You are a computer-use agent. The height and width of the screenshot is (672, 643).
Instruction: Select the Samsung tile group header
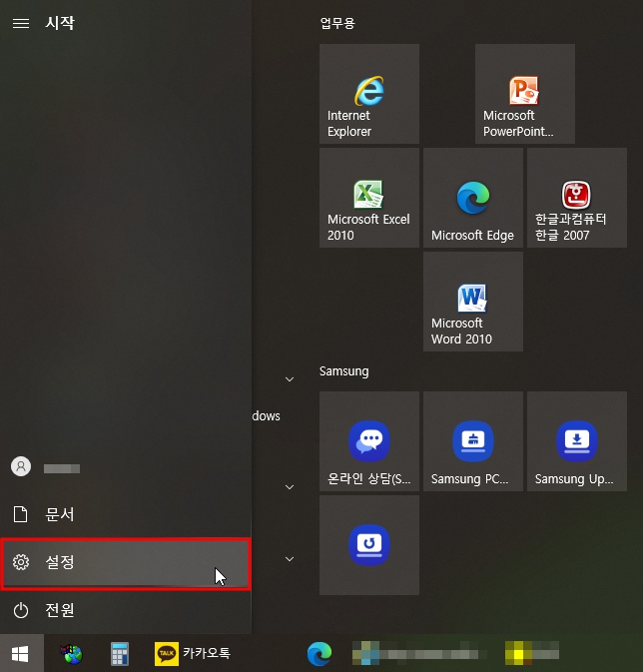[343, 371]
